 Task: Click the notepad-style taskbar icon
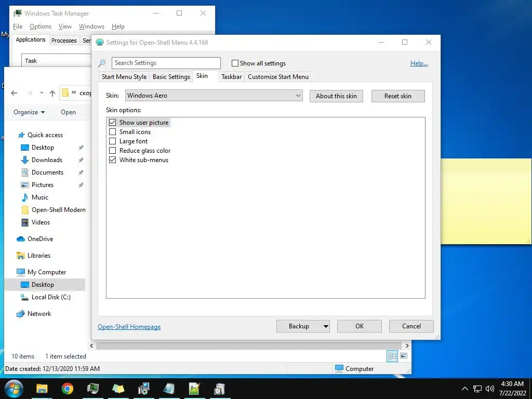tap(169, 389)
